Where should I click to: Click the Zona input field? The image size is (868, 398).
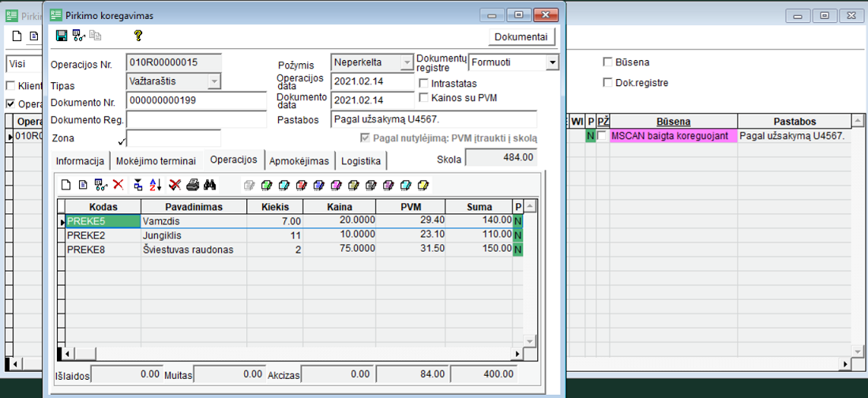174,138
